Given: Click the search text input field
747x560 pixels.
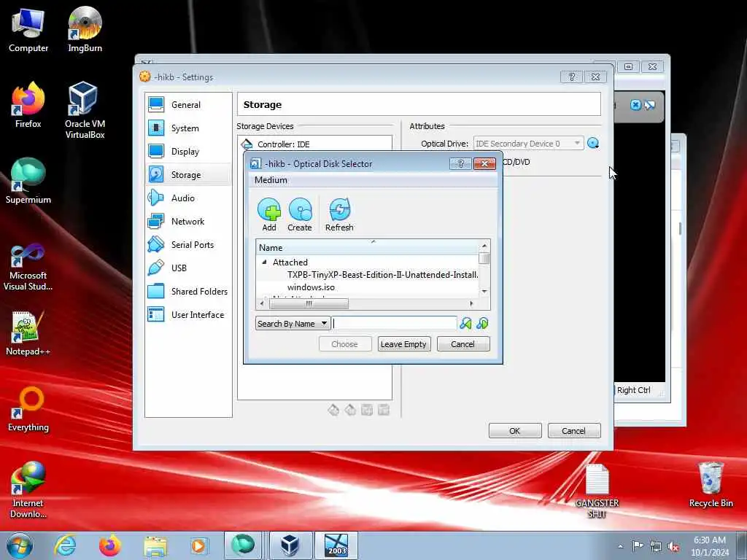Looking at the screenshot, I should coord(395,324).
